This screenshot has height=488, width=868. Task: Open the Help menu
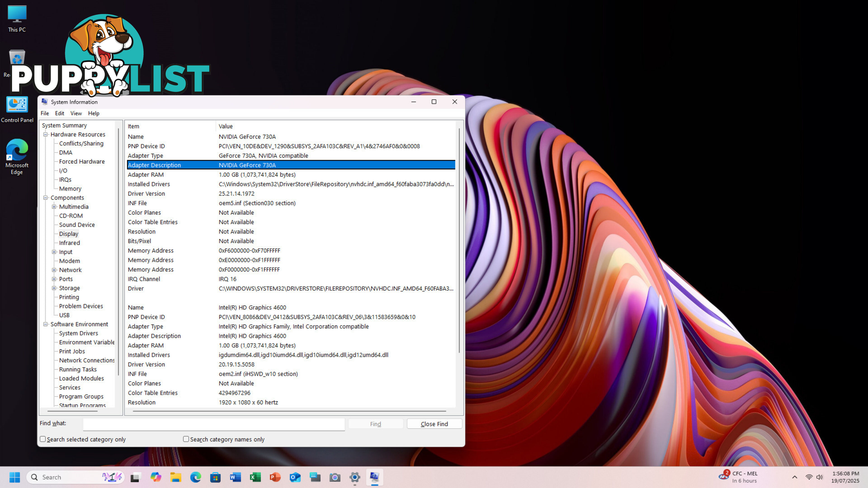(94, 113)
